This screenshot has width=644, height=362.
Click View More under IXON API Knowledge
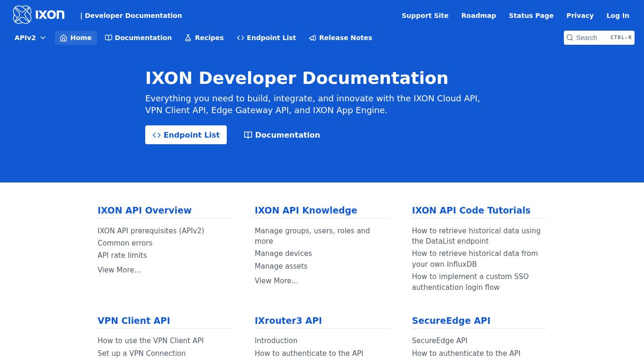pos(276,281)
